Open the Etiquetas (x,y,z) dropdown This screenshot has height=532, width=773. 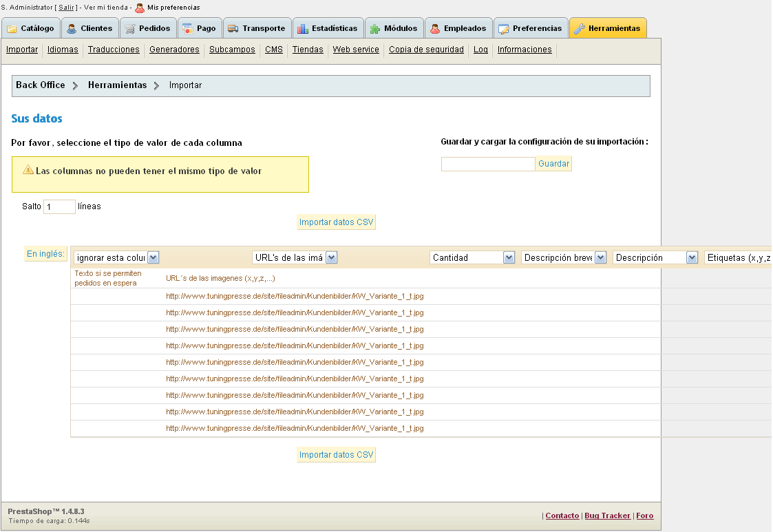click(x=739, y=257)
